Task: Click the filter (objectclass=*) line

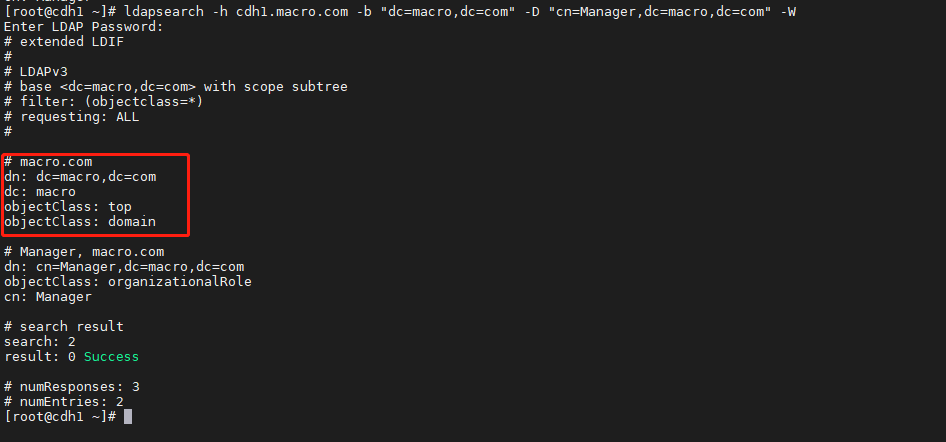Action: (x=104, y=102)
